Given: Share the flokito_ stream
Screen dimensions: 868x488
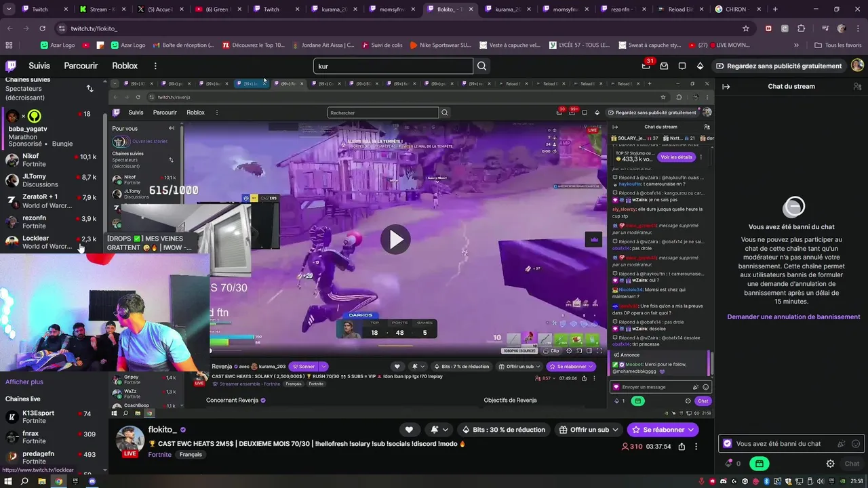Looking at the screenshot, I should [x=682, y=447].
